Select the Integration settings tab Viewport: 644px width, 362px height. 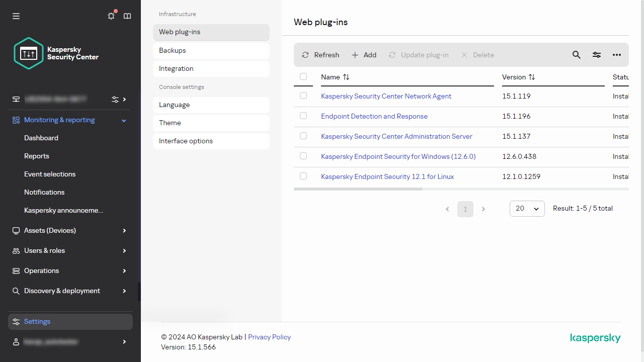211,68
